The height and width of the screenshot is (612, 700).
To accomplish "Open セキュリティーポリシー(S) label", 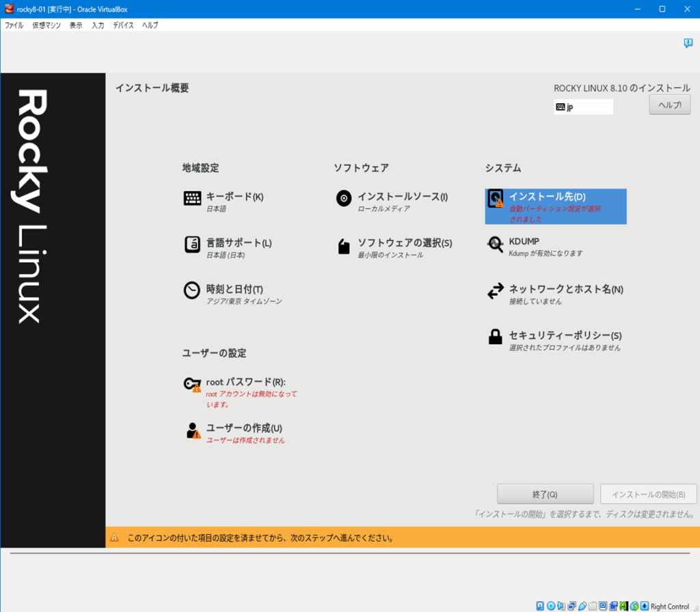I will pos(565,335).
